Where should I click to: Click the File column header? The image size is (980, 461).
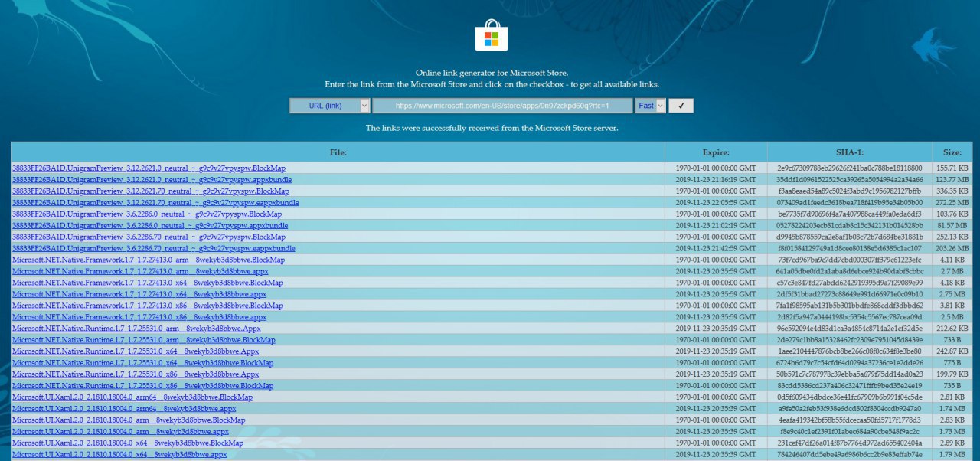pyautogui.click(x=338, y=152)
